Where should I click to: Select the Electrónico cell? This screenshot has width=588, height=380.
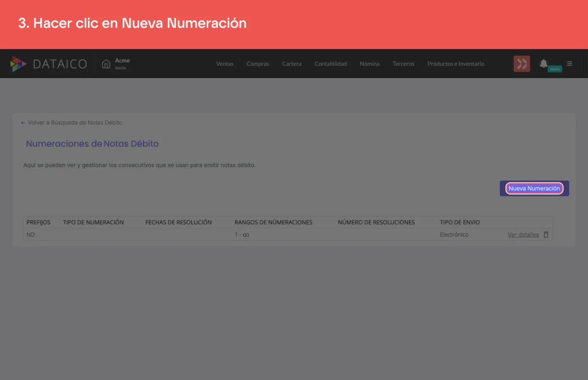454,235
